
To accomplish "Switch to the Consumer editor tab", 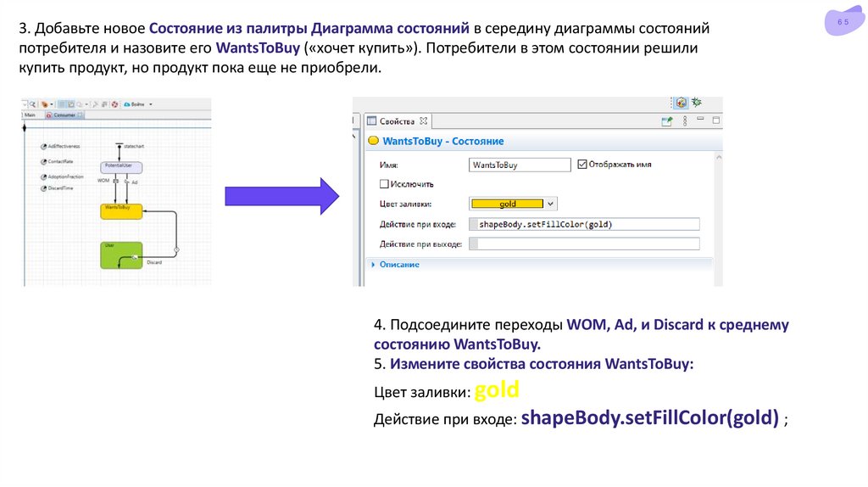I will (64, 115).
